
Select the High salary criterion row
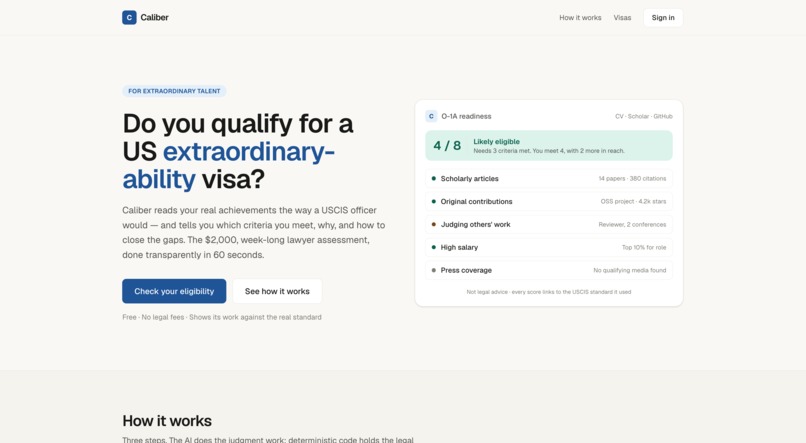[549, 247]
